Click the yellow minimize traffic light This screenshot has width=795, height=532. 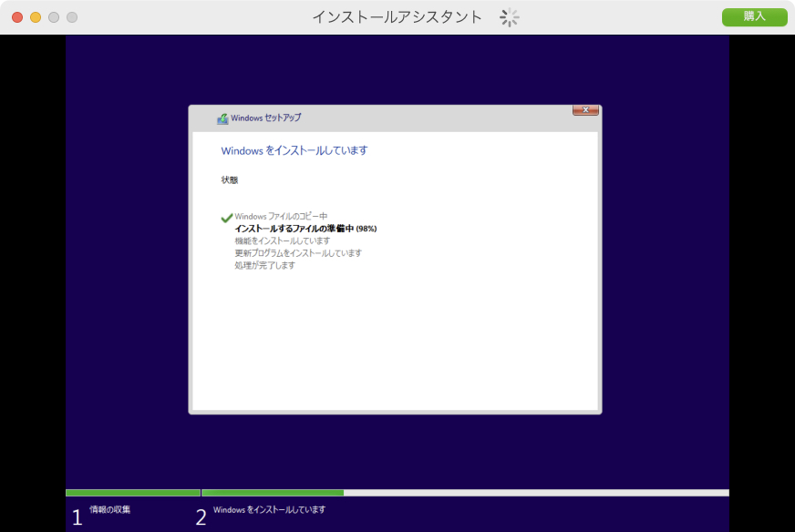pyautogui.click(x=35, y=15)
